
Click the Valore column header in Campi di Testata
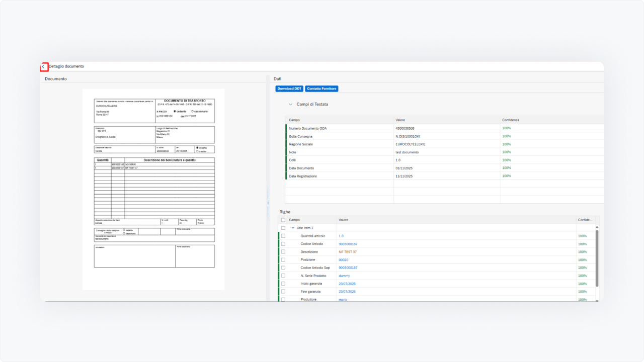click(x=400, y=120)
